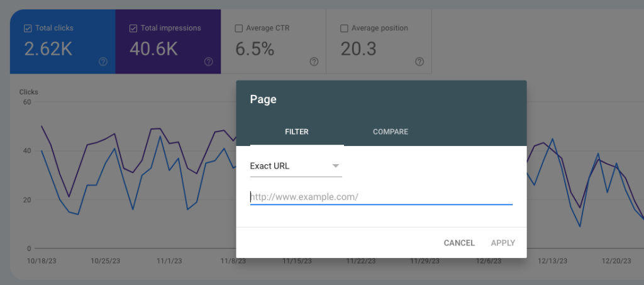Click help icon on Average position card

[x=419, y=62]
